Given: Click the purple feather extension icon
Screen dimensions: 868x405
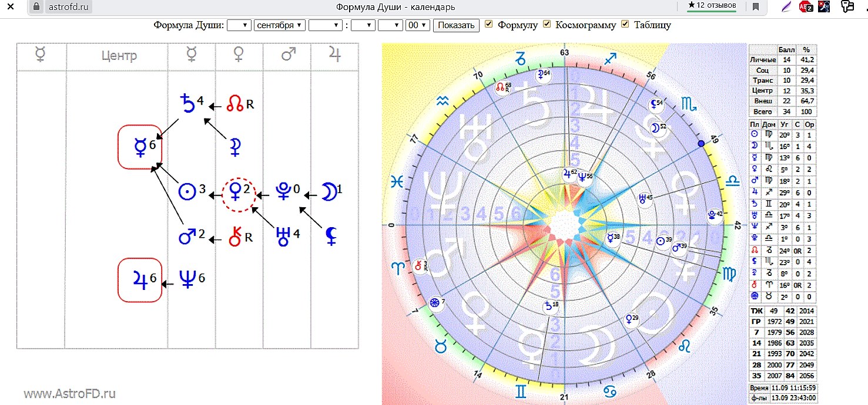Looking at the screenshot, I should click(787, 7).
